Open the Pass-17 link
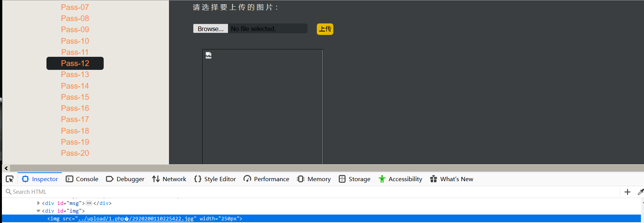The width and height of the screenshot is (644, 223). (75, 119)
